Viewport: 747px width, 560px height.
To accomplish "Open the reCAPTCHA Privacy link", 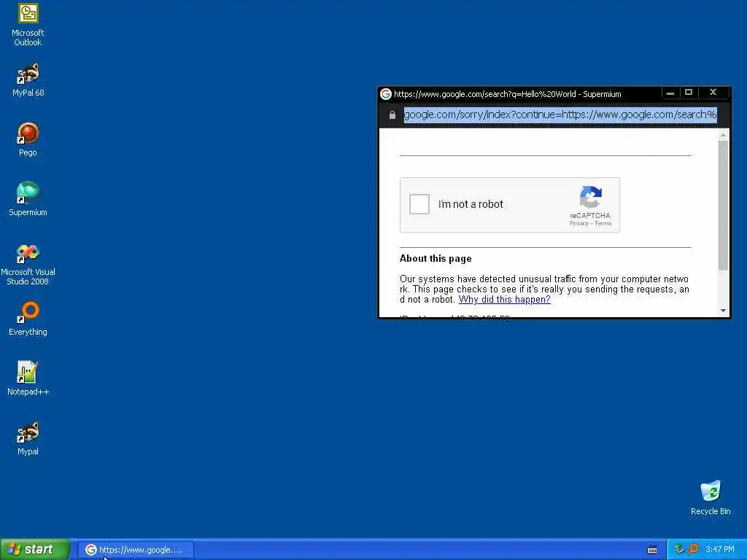I will coord(578,223).
